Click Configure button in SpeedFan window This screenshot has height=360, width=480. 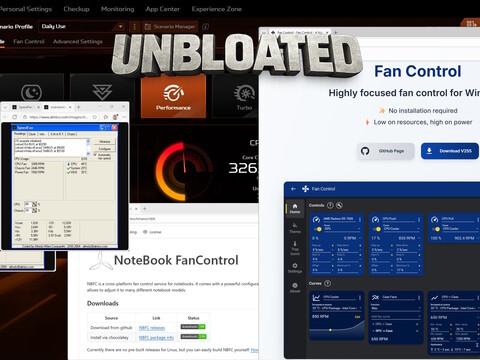click(105, 149)
